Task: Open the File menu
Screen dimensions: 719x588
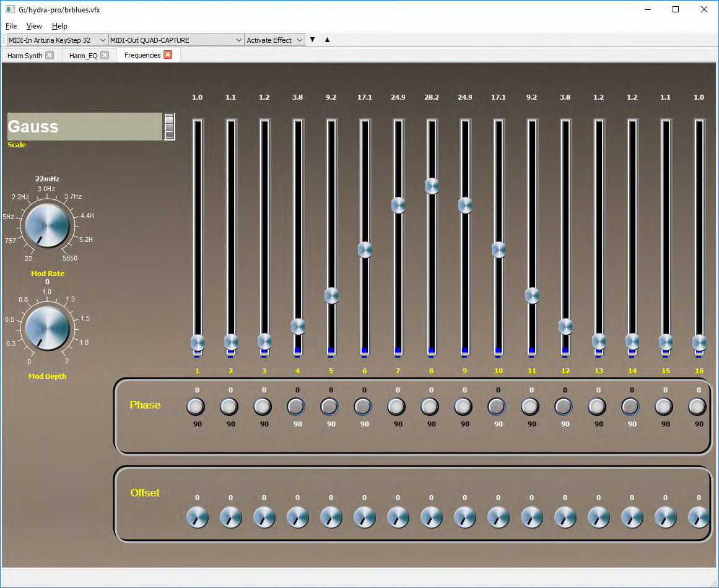Action: point(11,26)
